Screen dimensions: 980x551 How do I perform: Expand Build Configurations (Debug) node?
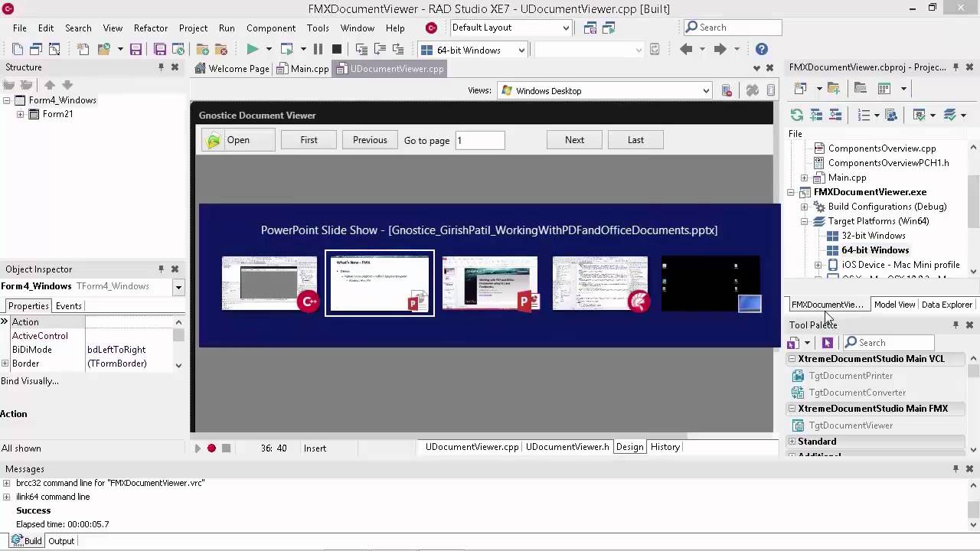(x=804, y=207)
